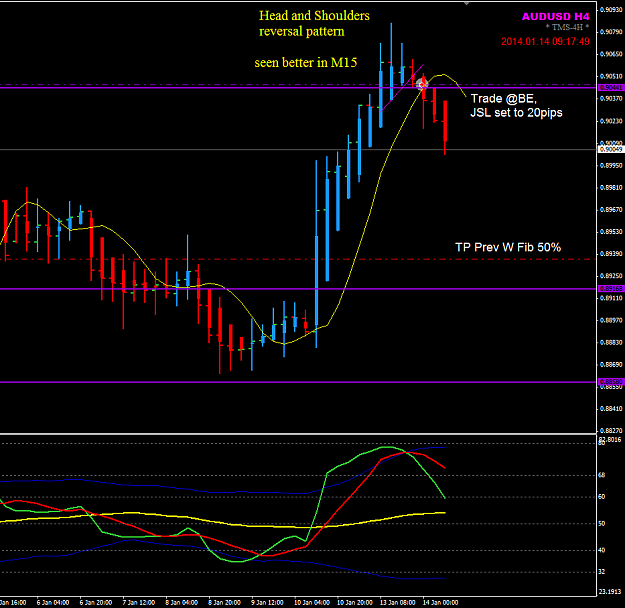Click the 'seen better in M15' annotation
Viewport: 625px width, 608px height.
[306, 63]
